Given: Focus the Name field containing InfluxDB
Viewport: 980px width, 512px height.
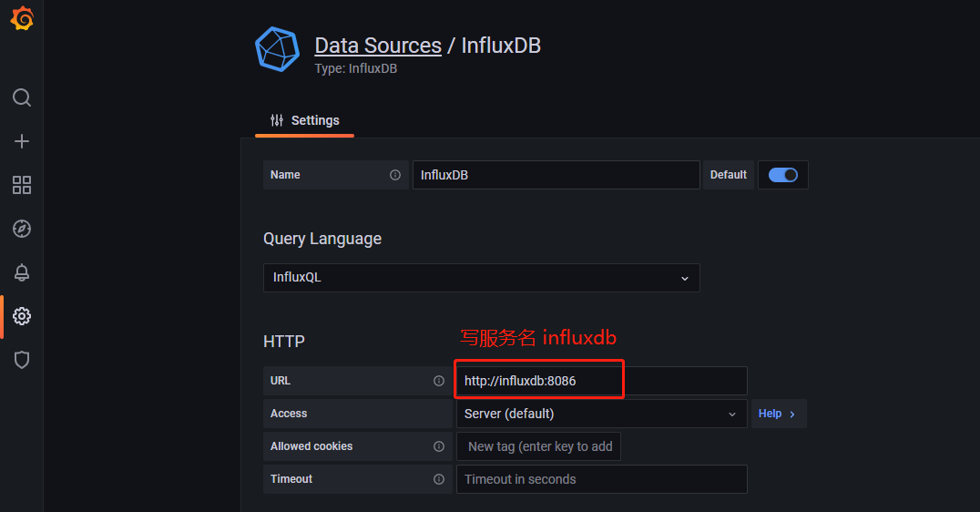Looking at the screenshot, I should (556, 175).
